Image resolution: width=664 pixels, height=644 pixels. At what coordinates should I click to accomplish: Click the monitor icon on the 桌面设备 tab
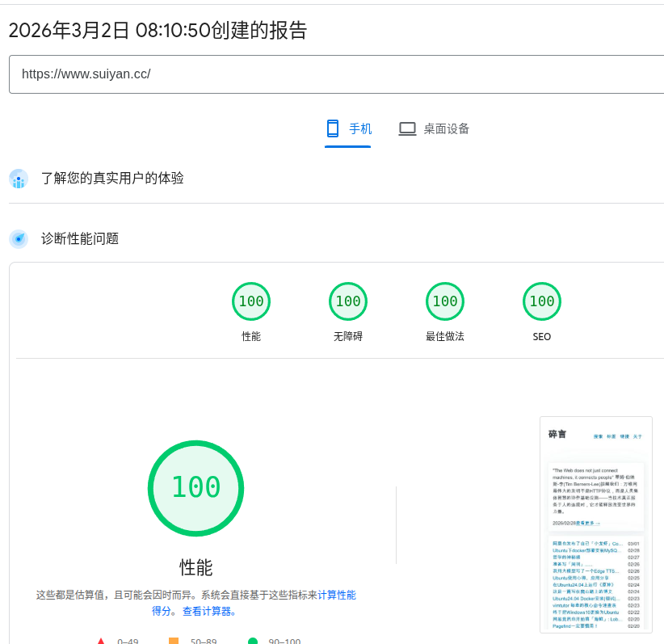pyautogui.click(x=407, y=128)
